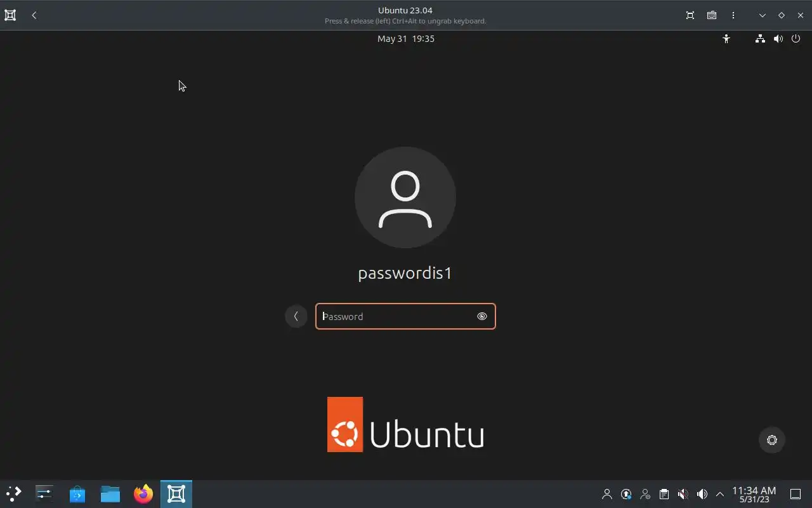
Task: Go back to the user list with the arrow beside the password field
Action: click(x=296, y=316)
